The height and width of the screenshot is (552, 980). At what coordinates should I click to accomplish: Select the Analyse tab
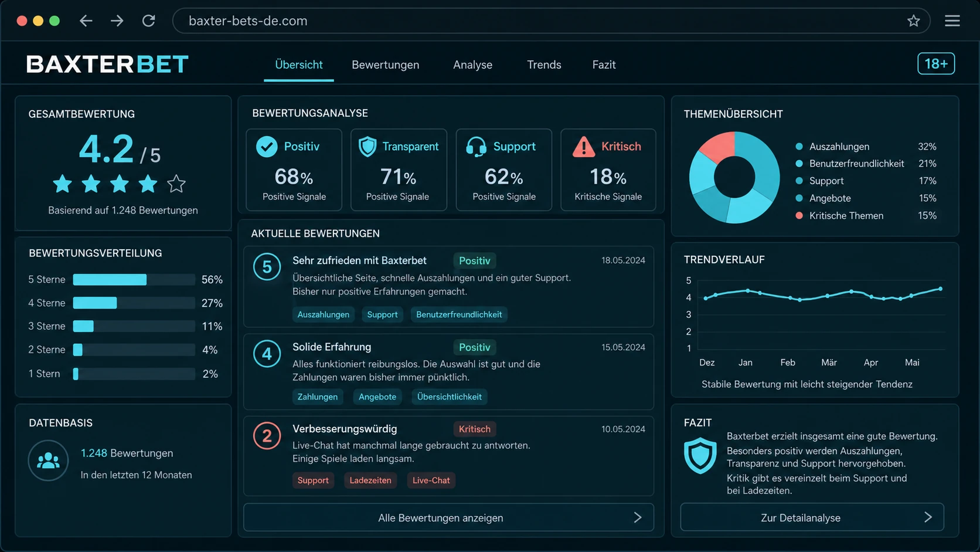(472, 65)
